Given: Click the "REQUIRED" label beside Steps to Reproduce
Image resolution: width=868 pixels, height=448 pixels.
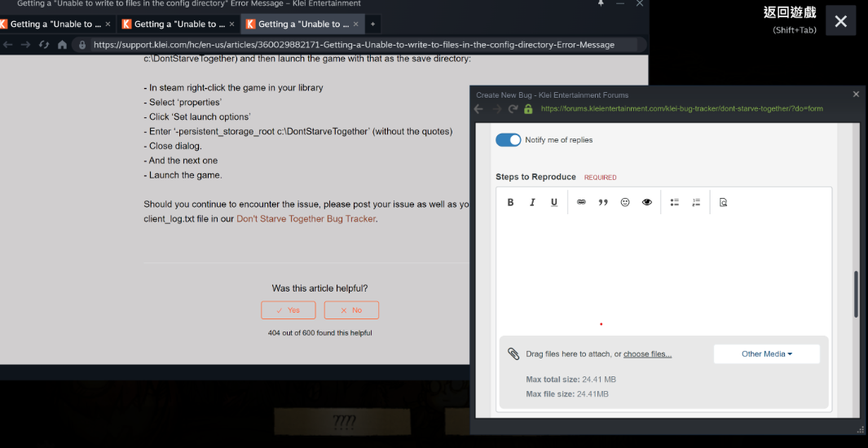Looking at the screenshot, I should pos(601,178).
